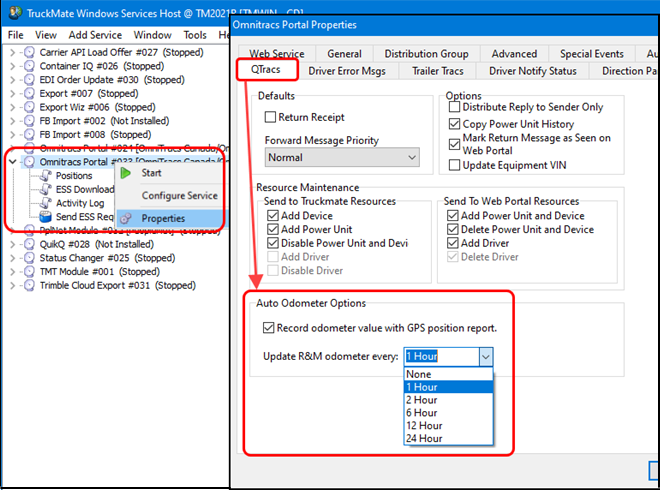
Task: Open the View menu
Action: (x=45, y=35)
